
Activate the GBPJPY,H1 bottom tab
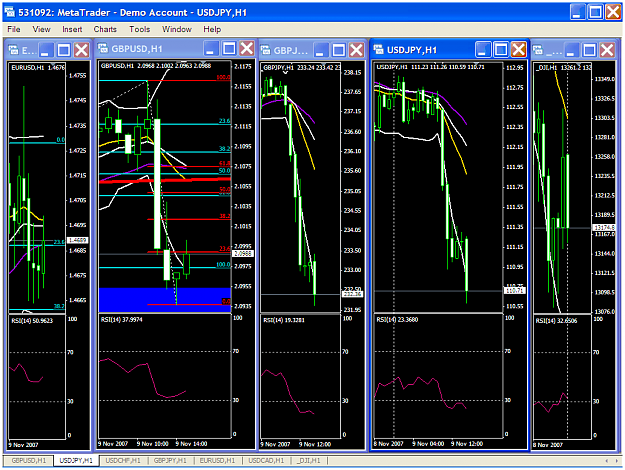point(170,460)
